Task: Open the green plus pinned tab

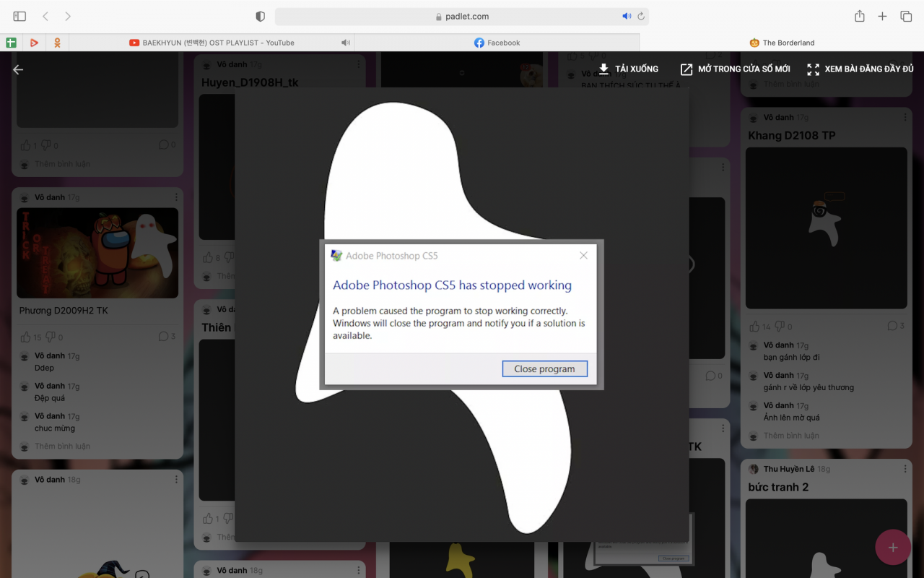Action: pos(11,43)
